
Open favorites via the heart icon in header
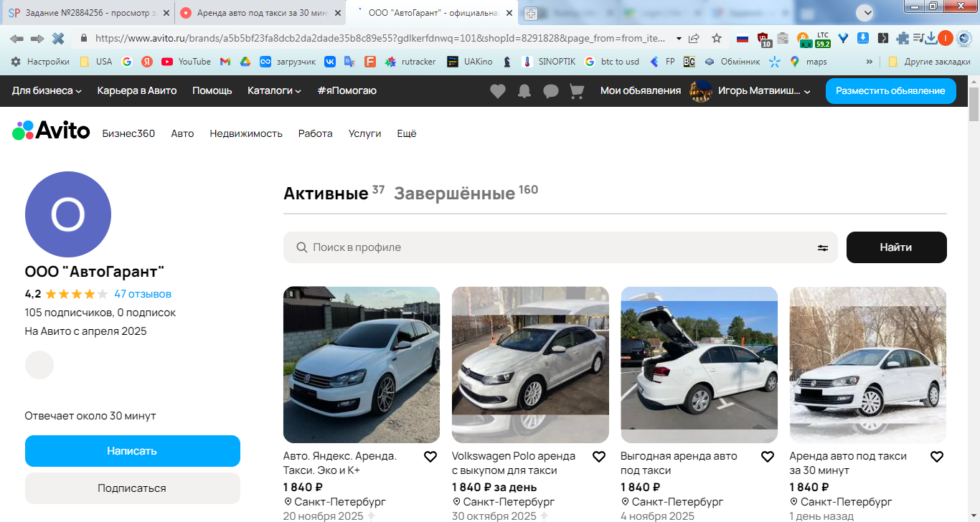pos(498,91)
